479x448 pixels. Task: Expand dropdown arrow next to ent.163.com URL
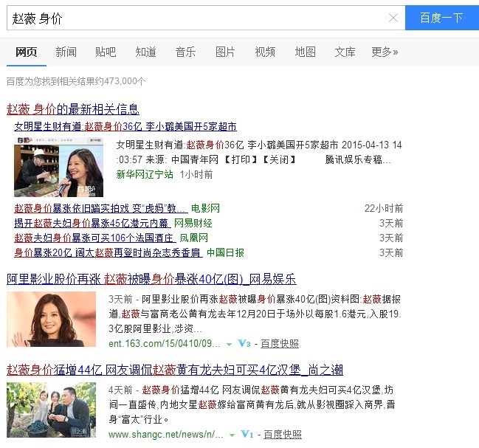point(229,345)
